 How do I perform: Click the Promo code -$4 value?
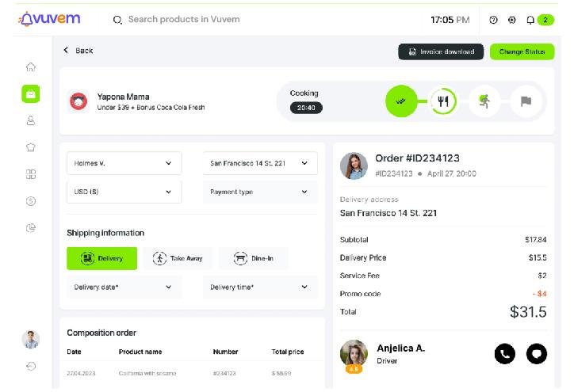[540, 294]
